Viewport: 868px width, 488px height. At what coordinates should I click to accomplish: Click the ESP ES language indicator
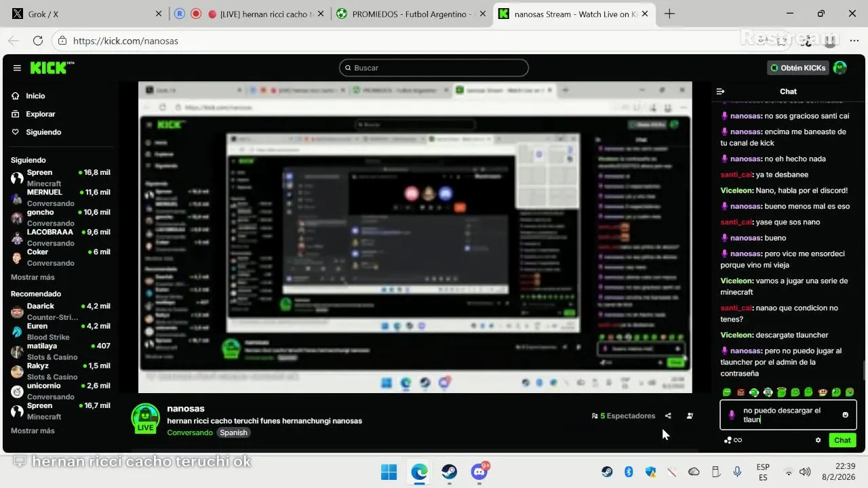(x=763, y=472)
